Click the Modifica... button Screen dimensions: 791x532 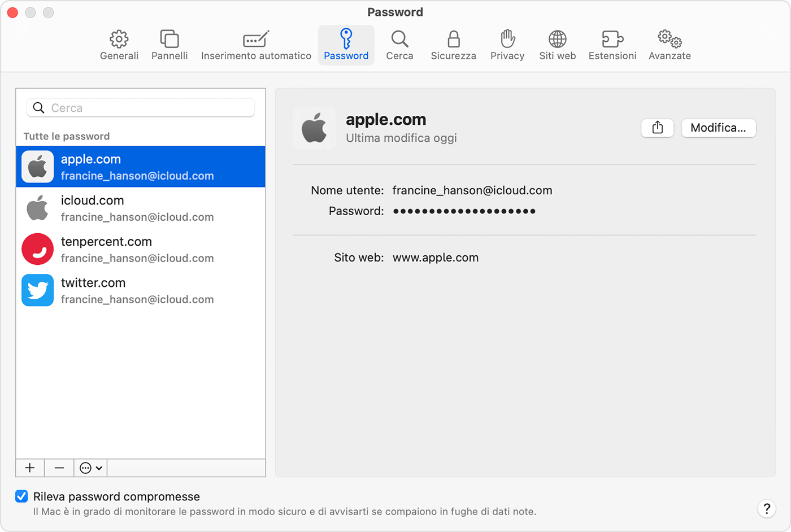(x=719, y=128)
